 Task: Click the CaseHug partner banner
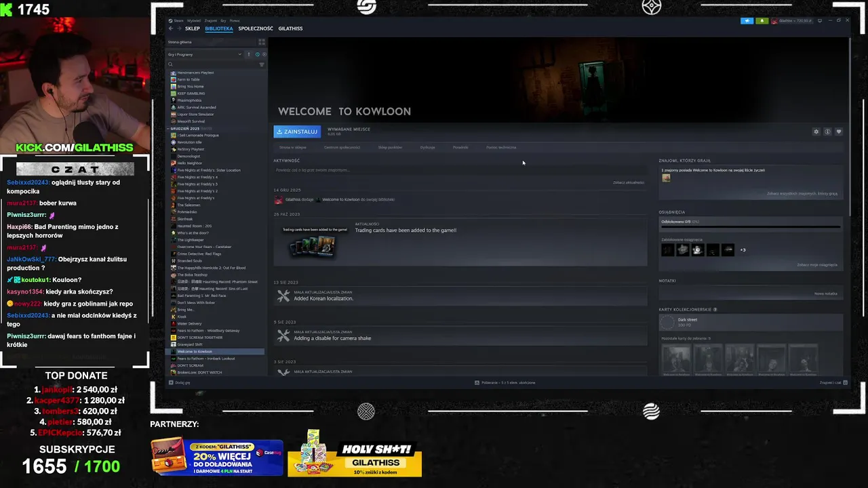[x=217, y=457]
